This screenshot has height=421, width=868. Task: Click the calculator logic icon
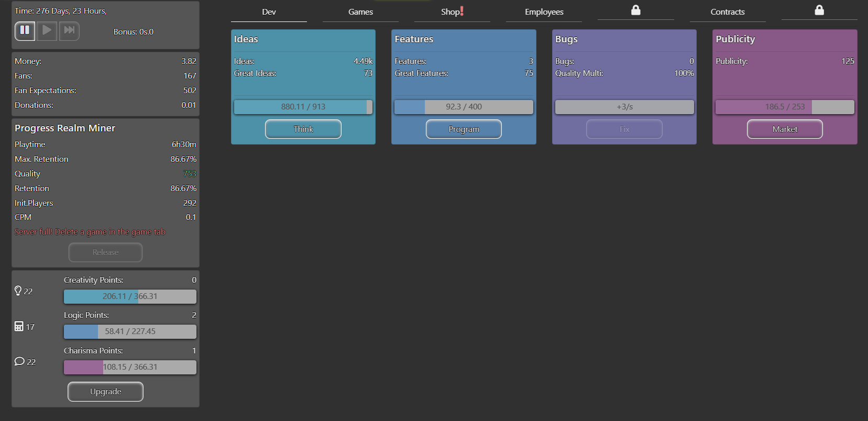click(19, 326)
